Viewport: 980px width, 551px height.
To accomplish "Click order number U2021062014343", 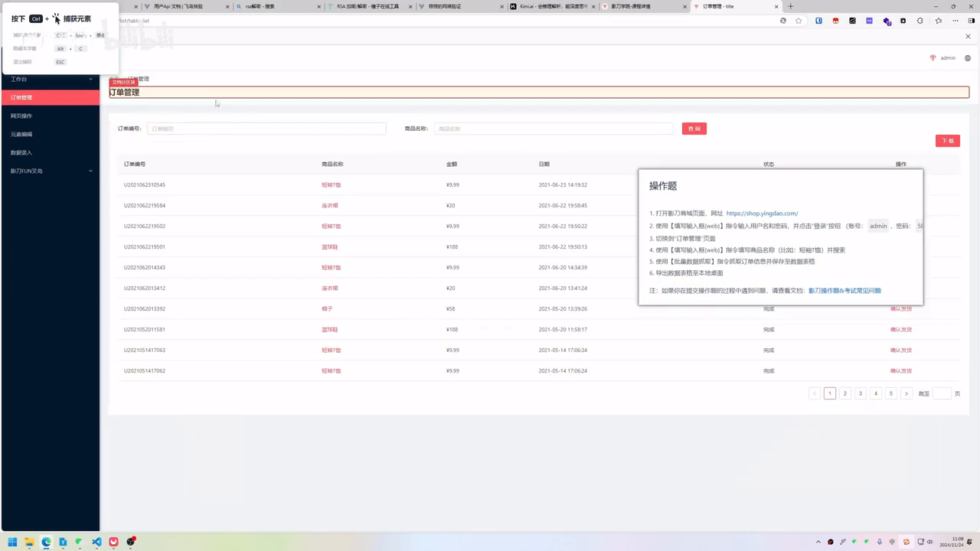I will coord(145,267).
